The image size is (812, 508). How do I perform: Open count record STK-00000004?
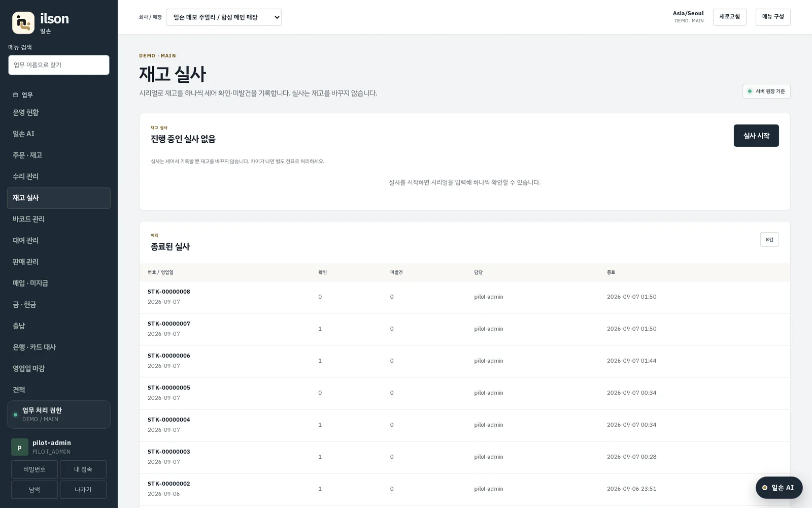pos(465,425)
